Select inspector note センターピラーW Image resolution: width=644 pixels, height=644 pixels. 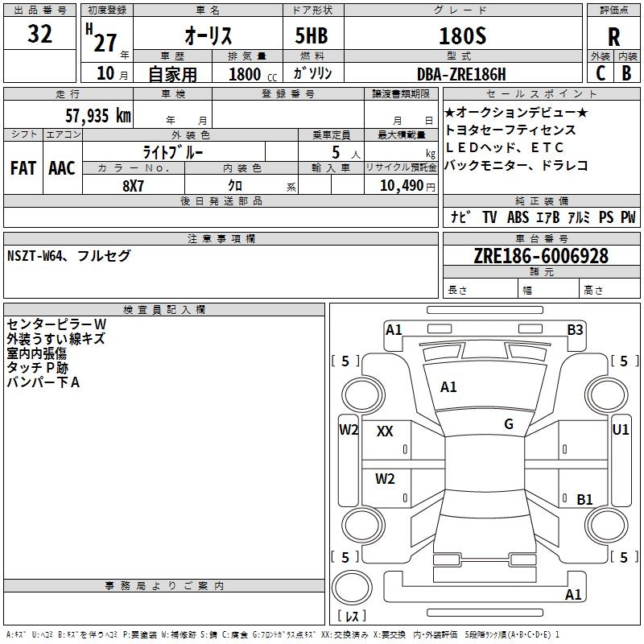(x=56, y=324)
